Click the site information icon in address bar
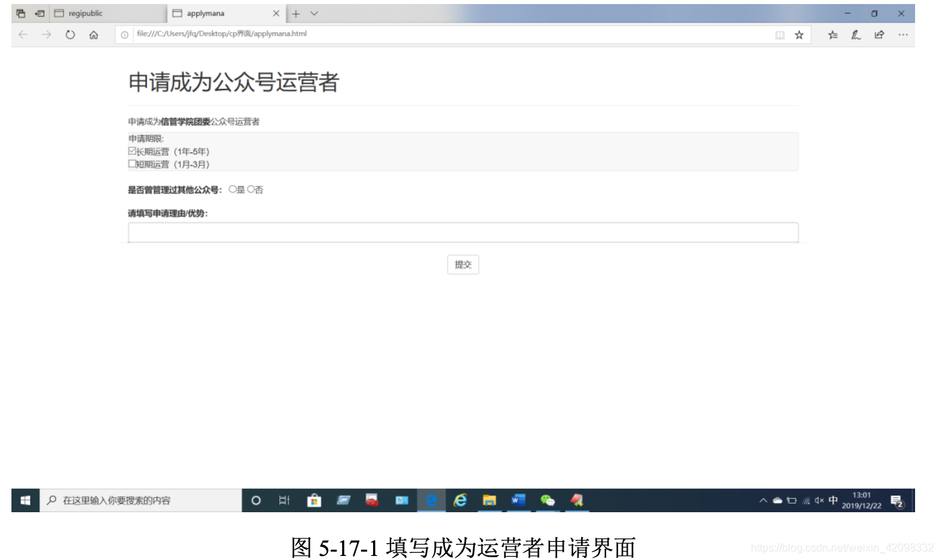 pyautogui.click(x=125, y=35)
